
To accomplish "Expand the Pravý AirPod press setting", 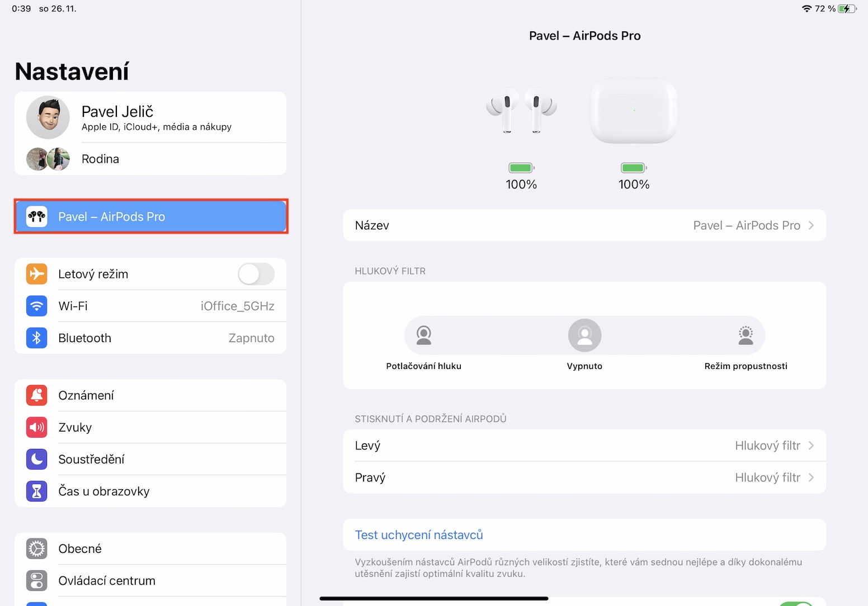I will click(x=584, y=477).
